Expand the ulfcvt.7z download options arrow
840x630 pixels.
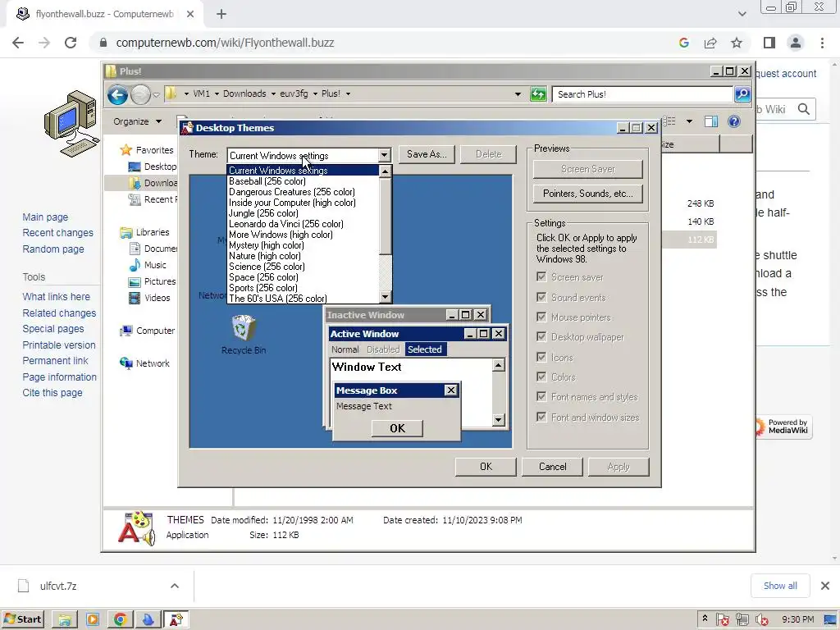[175, 586]
